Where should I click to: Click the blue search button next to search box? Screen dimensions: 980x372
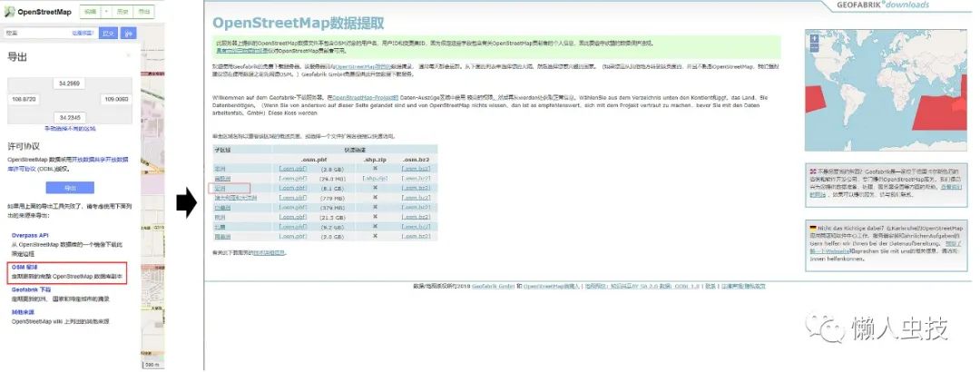(109, 34)
